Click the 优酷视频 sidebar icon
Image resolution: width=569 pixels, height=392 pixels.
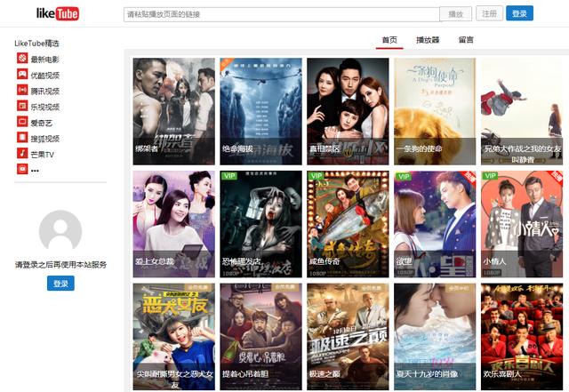[22, 74]
